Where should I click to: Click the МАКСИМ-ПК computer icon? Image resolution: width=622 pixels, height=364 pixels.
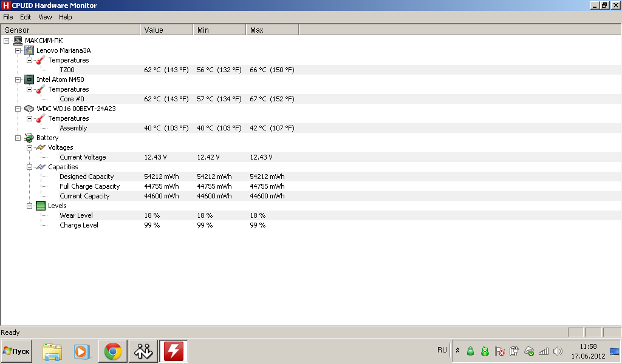tap(18, 41)
